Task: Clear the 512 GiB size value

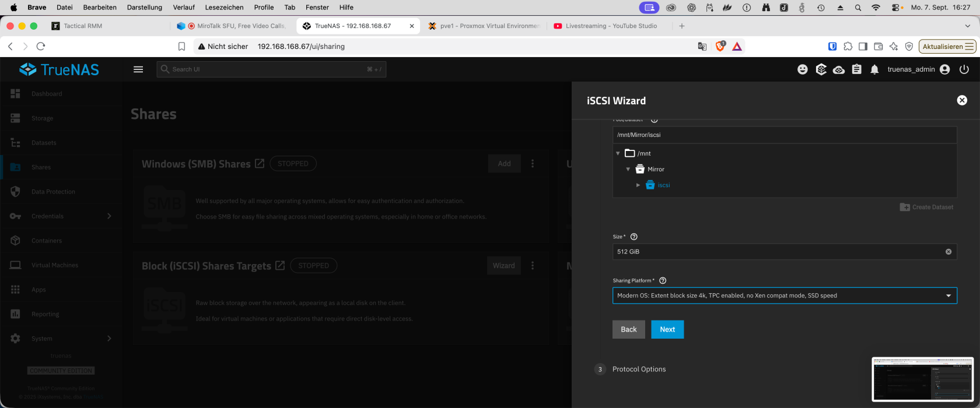Action: coord(949,252)
